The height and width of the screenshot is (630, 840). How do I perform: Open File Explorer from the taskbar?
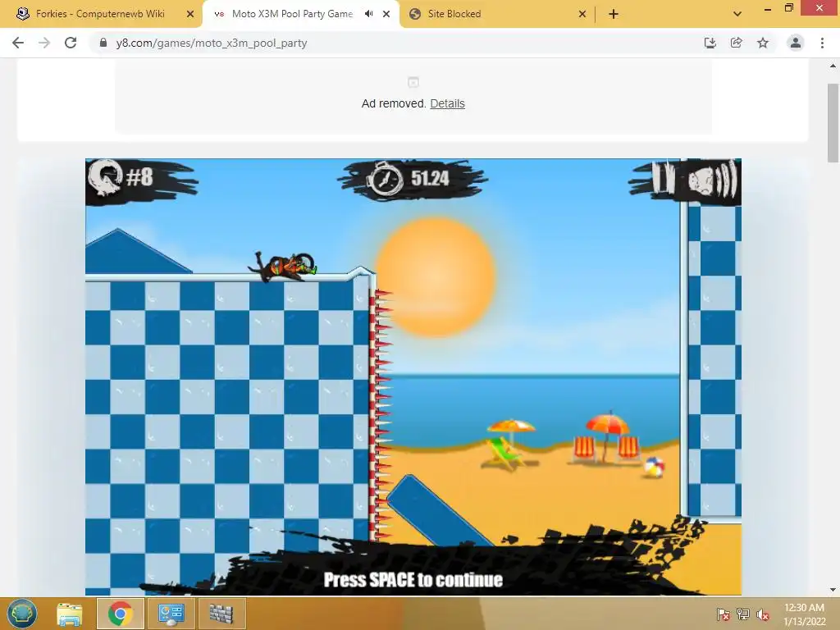pos(70,614)
